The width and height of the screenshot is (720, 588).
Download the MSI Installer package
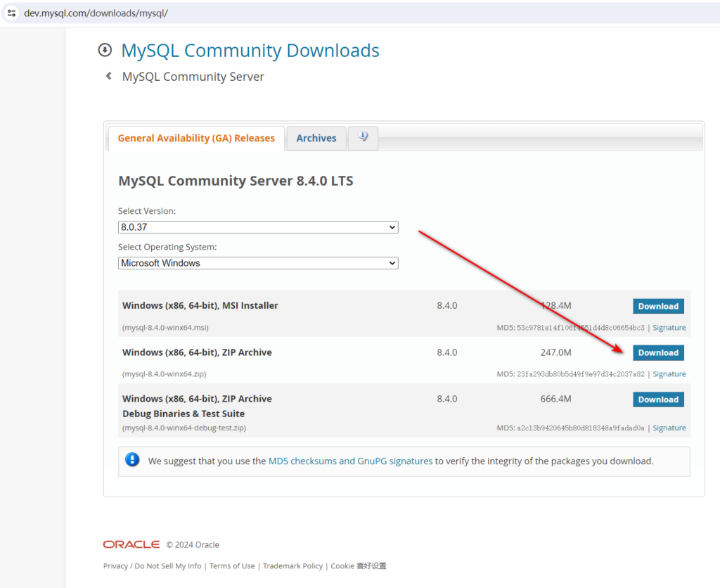click(x=658, y=307)
